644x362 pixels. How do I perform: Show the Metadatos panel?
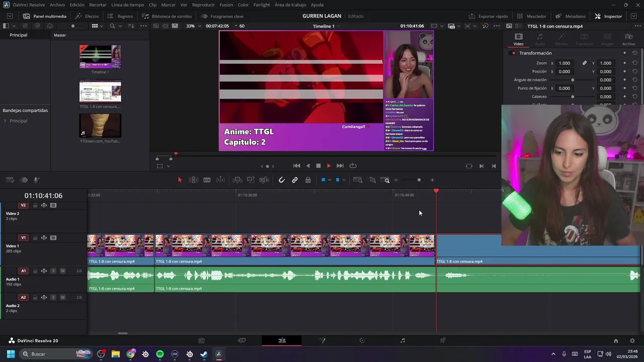(x=571, y=16)
